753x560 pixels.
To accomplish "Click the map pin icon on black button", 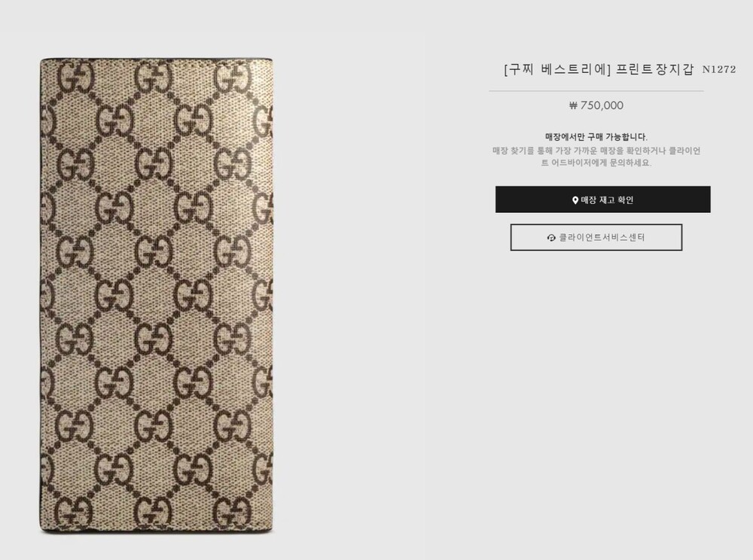I will pyautogui.click(x=575, y=200).
